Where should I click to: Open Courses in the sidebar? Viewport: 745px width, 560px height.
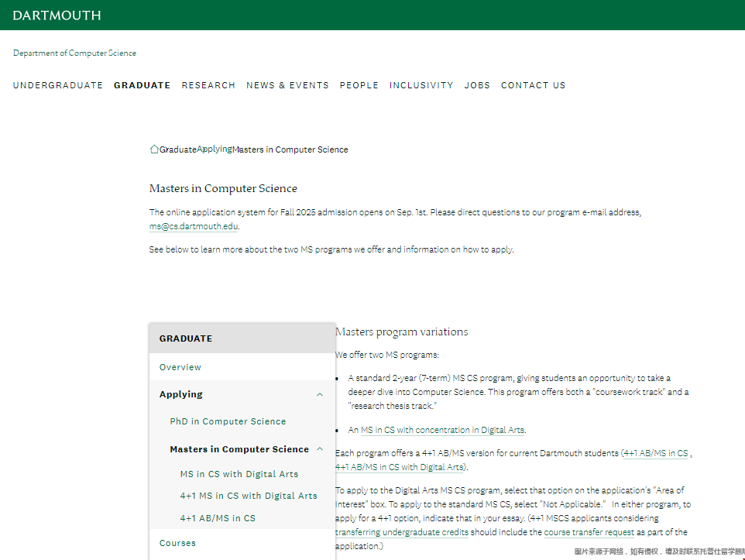tap(177, 543)
